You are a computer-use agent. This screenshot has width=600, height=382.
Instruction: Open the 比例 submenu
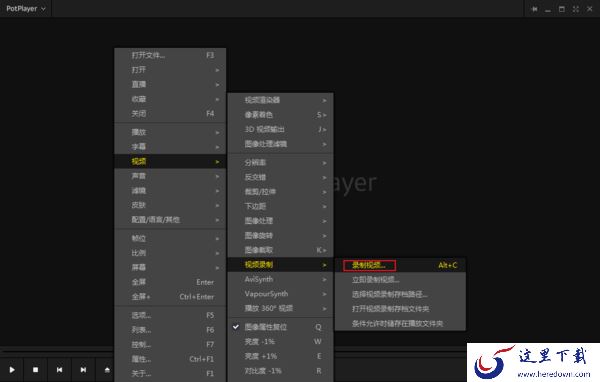tap(170, 253)
